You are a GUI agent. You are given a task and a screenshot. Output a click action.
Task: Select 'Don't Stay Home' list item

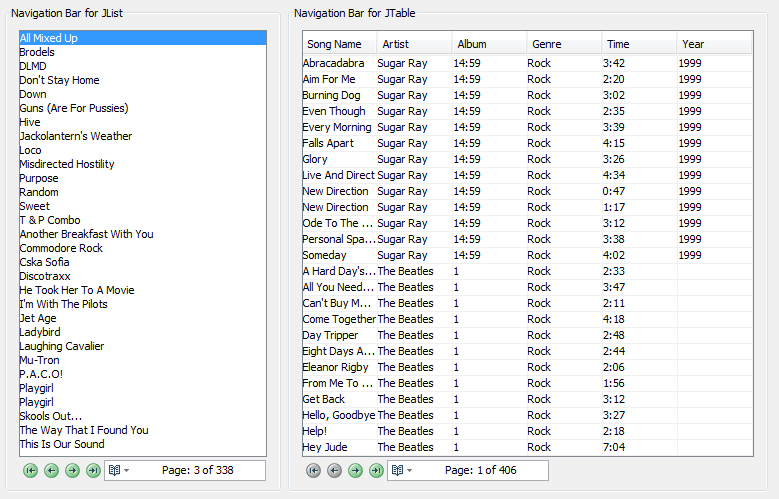point(143,80)
